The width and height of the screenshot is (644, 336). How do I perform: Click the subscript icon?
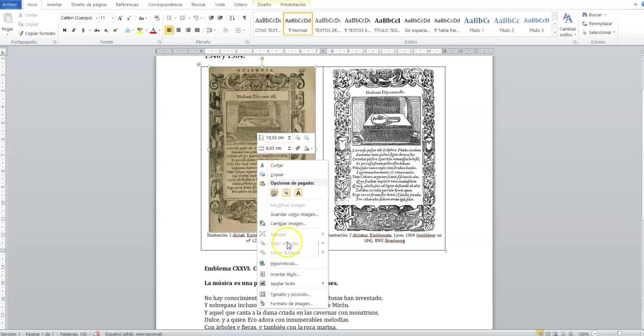click(x=106, y=31)
